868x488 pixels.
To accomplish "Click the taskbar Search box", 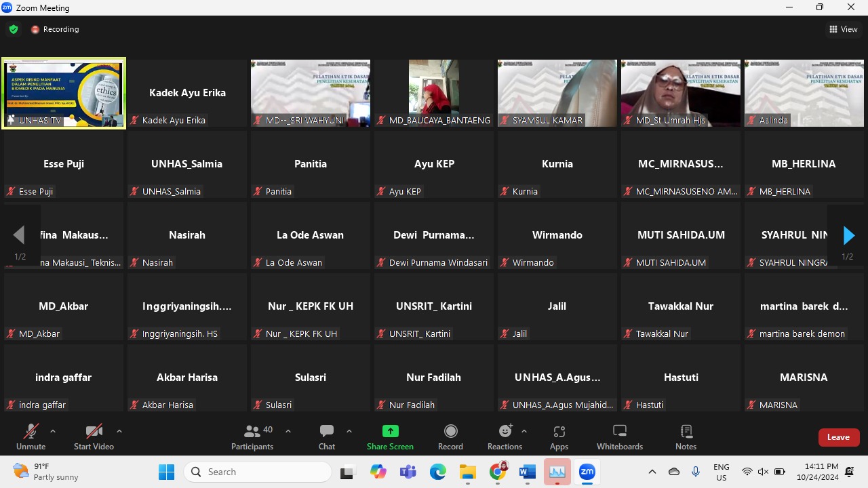I will pyautogui.click(x=258, y=472).
